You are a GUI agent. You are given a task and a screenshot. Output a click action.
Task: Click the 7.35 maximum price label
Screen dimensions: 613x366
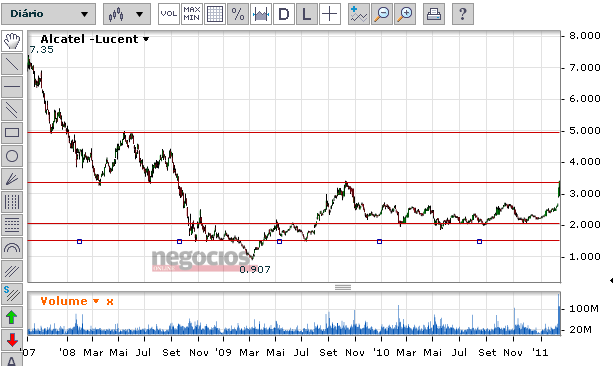(x=41, y=50)
